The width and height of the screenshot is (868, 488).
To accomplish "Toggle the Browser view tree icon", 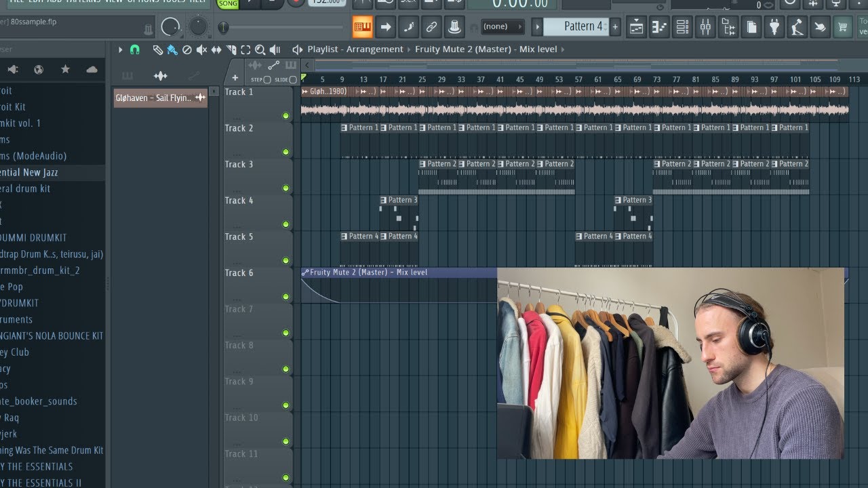I will [728, 27].
